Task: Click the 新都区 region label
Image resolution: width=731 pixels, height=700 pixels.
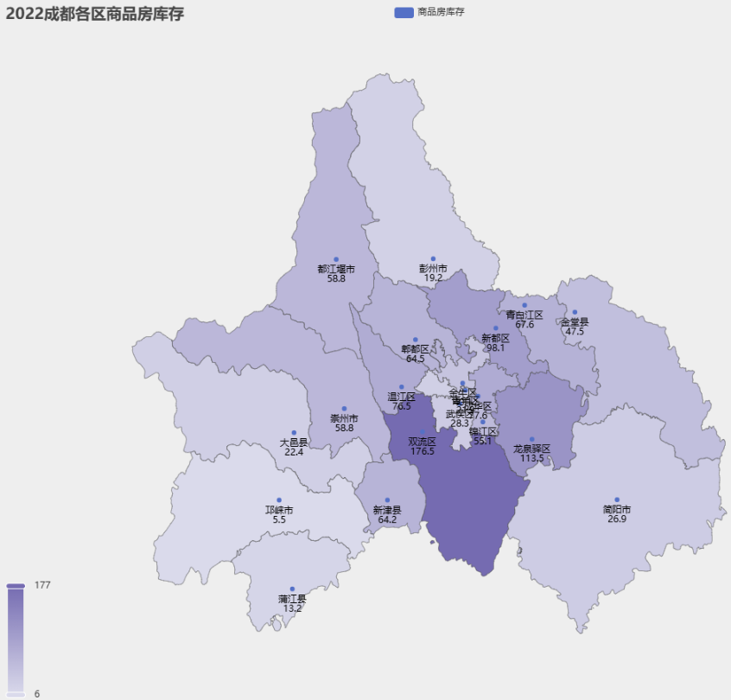Action: tap(496, 338)
